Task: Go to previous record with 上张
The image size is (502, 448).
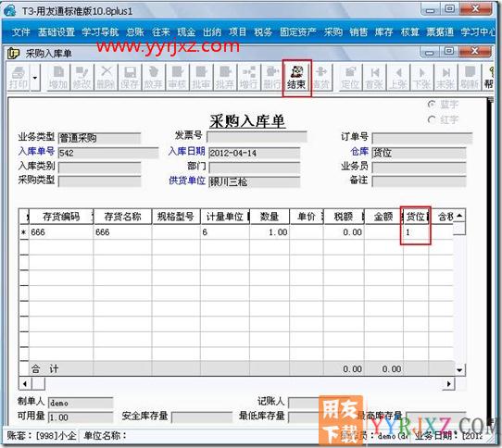Action: pyautogui.click(x=398, y=78)
